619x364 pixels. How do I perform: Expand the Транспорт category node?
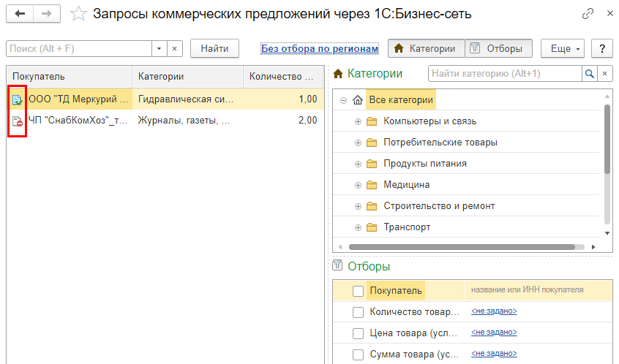(359, 227)
